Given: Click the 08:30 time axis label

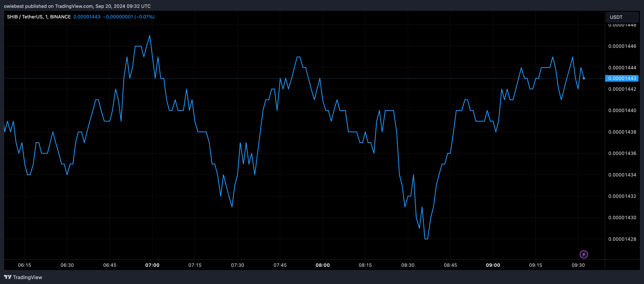Looking at the screenshot, I should pos(408,265).
